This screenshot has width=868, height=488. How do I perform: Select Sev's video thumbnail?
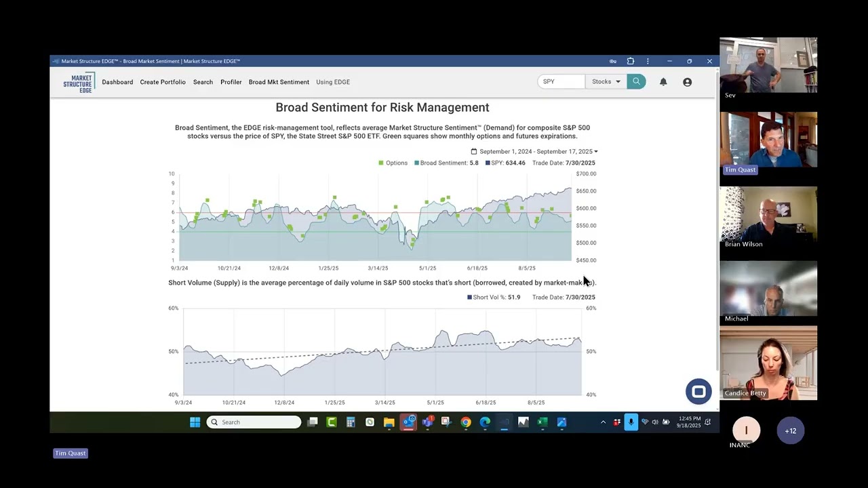coord(768,65)
